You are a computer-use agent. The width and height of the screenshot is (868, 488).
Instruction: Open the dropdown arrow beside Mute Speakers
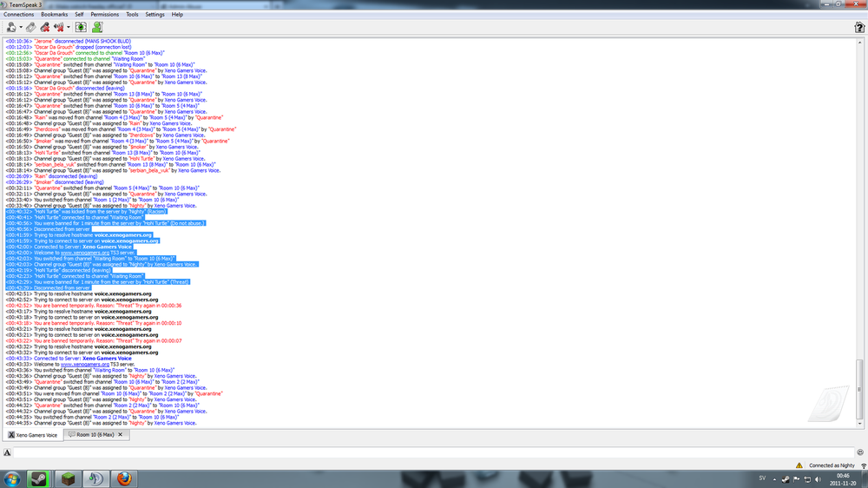coord(69,27)
